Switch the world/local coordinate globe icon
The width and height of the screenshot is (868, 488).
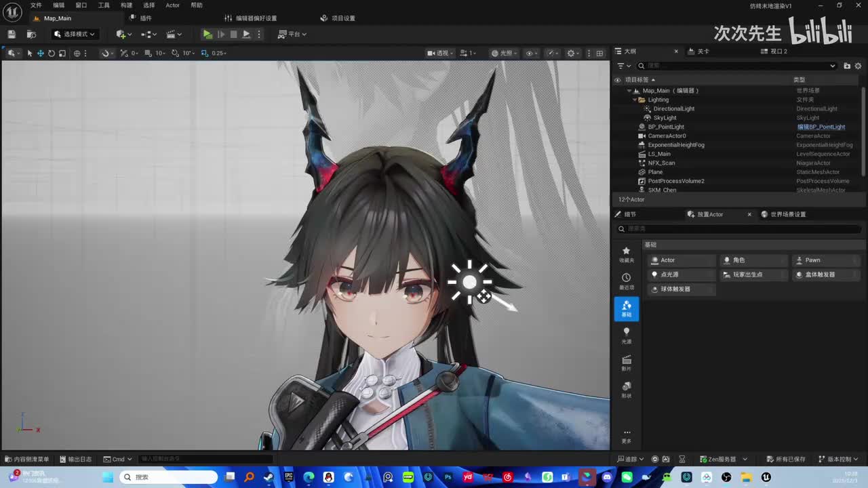point(77,53)
